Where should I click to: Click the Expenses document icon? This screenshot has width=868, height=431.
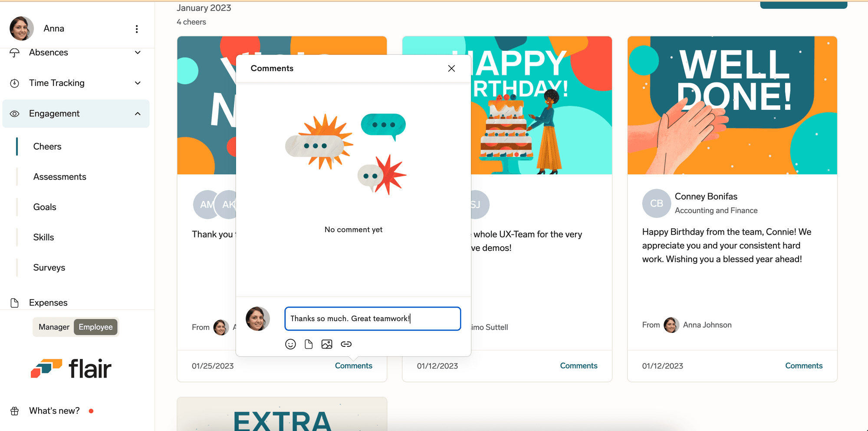[x=15, y=303]
